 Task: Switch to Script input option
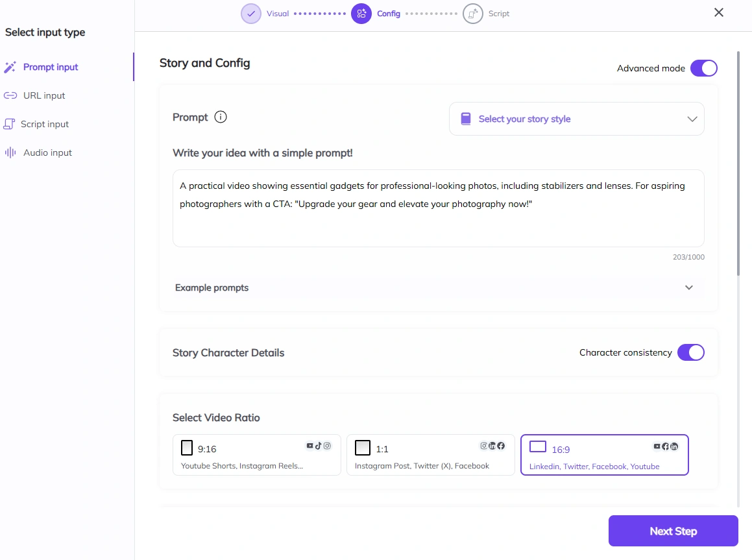(45, 124)
